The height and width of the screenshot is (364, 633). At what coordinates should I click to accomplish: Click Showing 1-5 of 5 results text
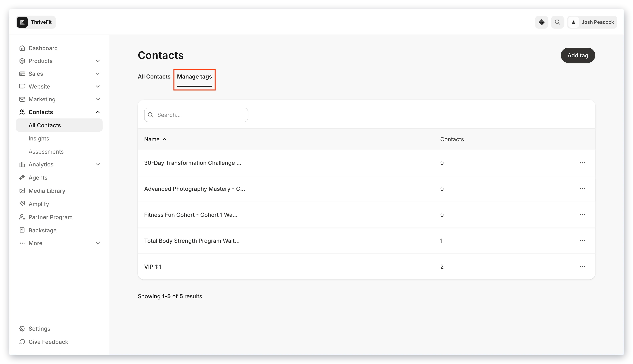pos(170,296)
